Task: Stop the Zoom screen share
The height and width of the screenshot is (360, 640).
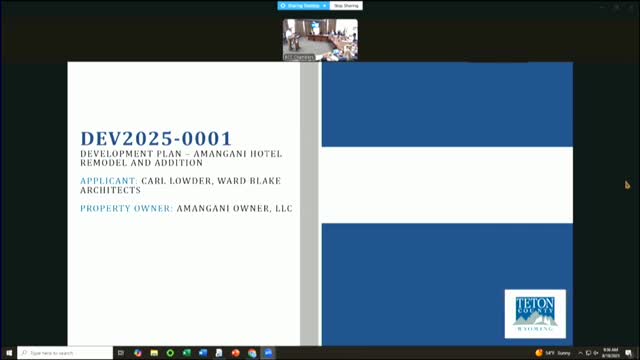Action: click(346, 6)
